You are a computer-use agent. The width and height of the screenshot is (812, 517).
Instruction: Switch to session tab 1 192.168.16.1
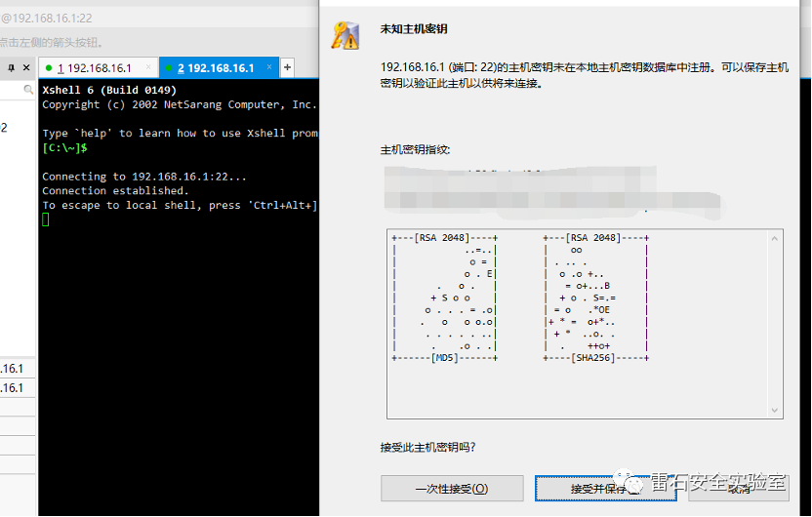pyautogui.click(x=95, y=68)
